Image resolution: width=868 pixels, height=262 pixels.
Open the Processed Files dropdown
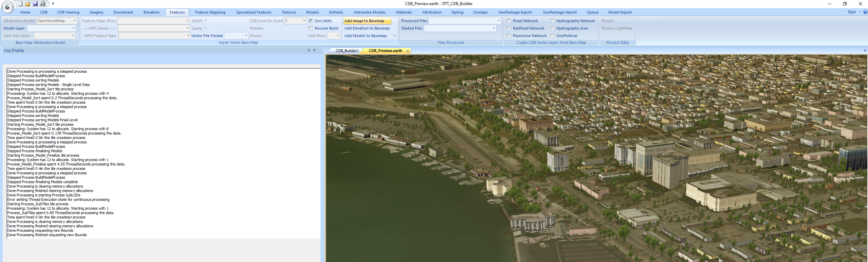(x=499, y=21)
